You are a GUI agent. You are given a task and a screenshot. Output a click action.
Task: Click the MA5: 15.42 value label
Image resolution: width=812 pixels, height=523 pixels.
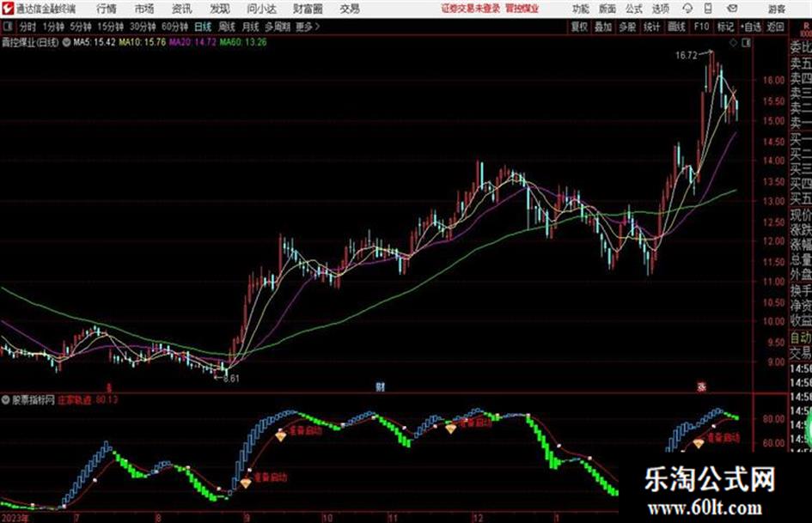95,42
